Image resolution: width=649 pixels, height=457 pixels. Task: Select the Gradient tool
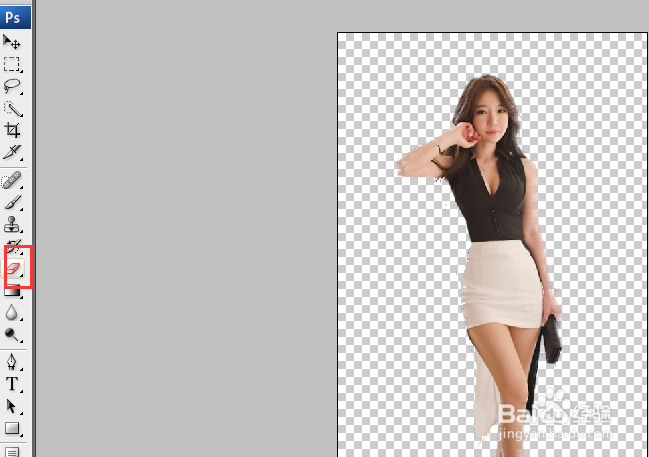click(12, 291)
